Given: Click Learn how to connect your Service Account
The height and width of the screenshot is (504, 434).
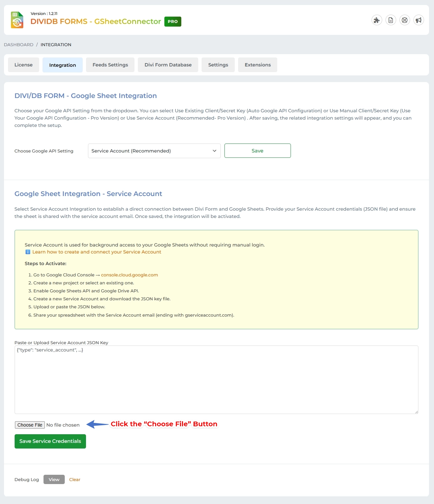Looking at the screenshot, I should [x=96, y=252].
